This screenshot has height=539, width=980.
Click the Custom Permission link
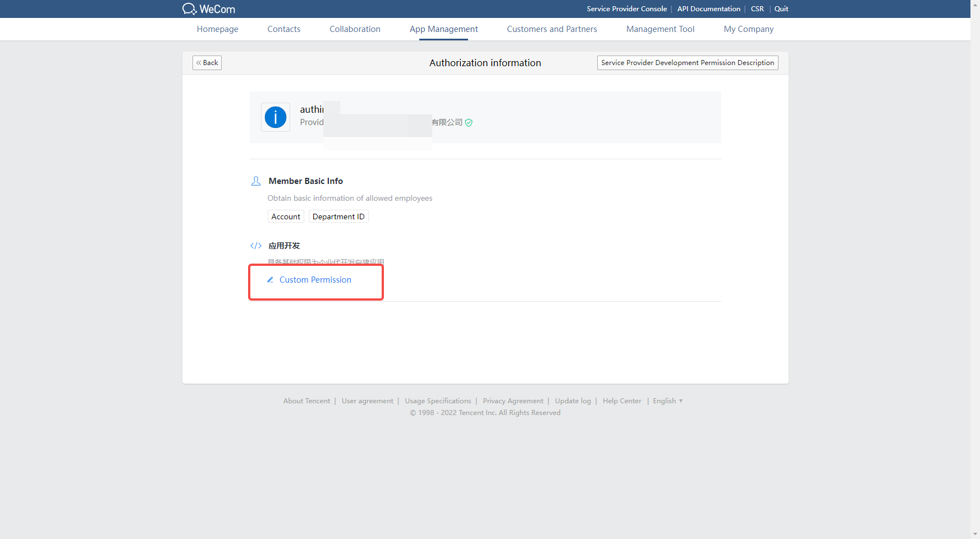tap(315, 280)
